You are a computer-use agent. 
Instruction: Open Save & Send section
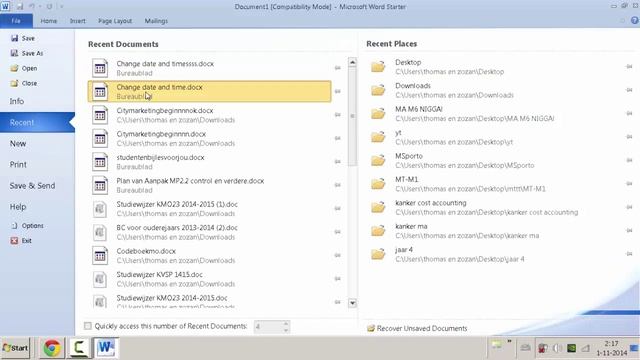[32, 186]
